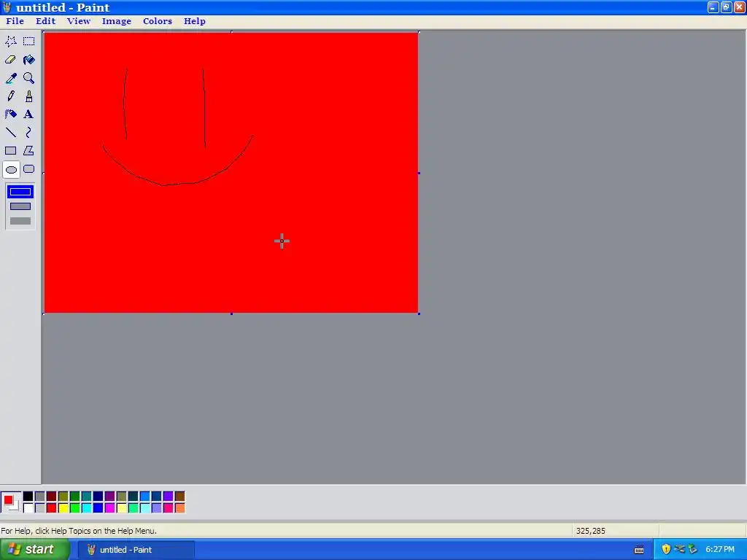Set outline-only shape fill style
Image resolution: width=747 pixels, height=560 pixels.
(20, 192)
